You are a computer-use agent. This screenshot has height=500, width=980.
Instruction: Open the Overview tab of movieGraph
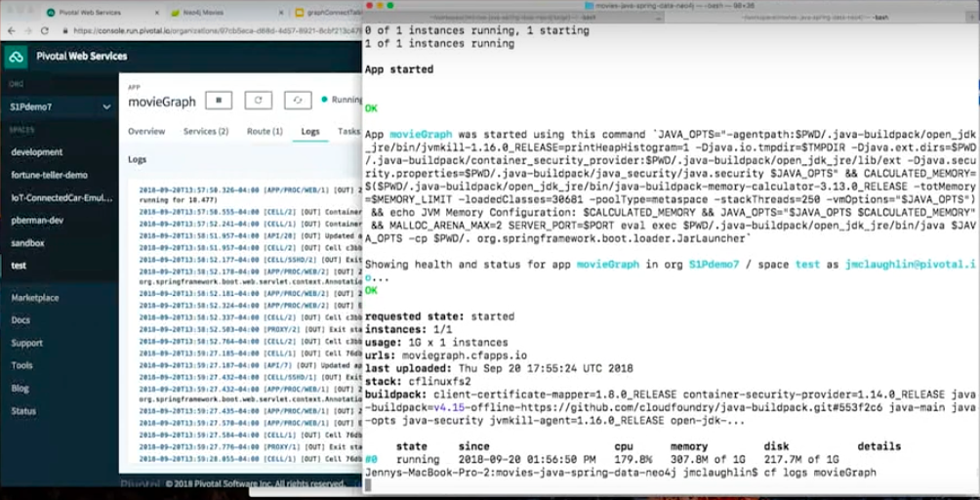[x=146, y=131]
